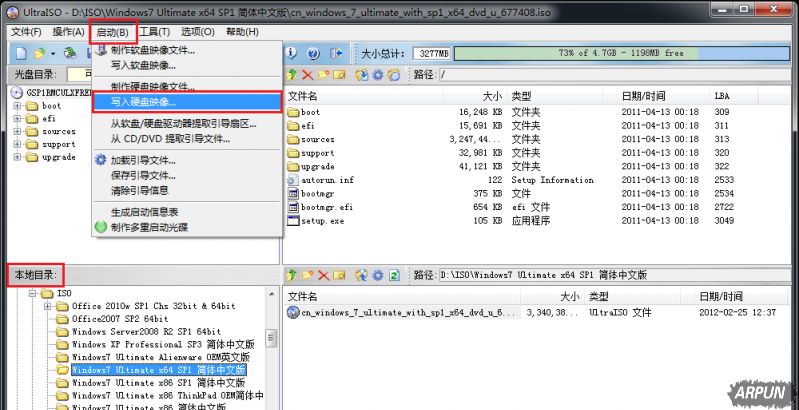799x410 pixels.
Task: Click the autorun.inf file icon
Action: [293, 180]
